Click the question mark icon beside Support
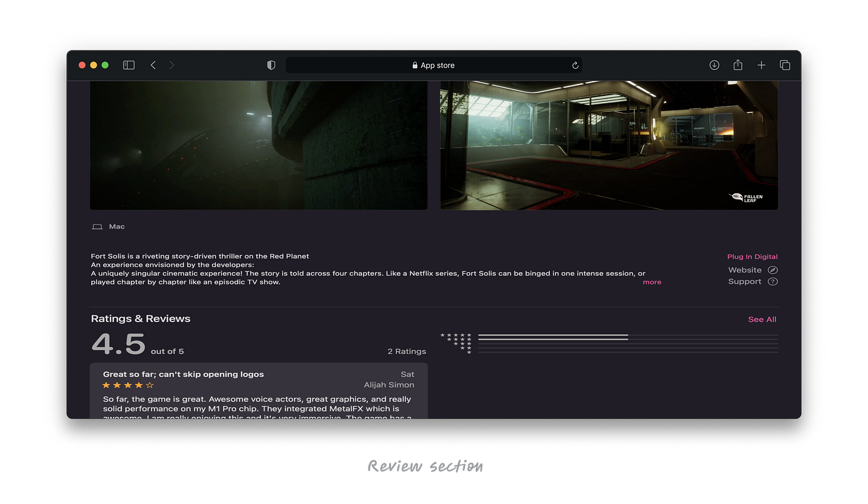868x504 pixels. click(773, 282)
